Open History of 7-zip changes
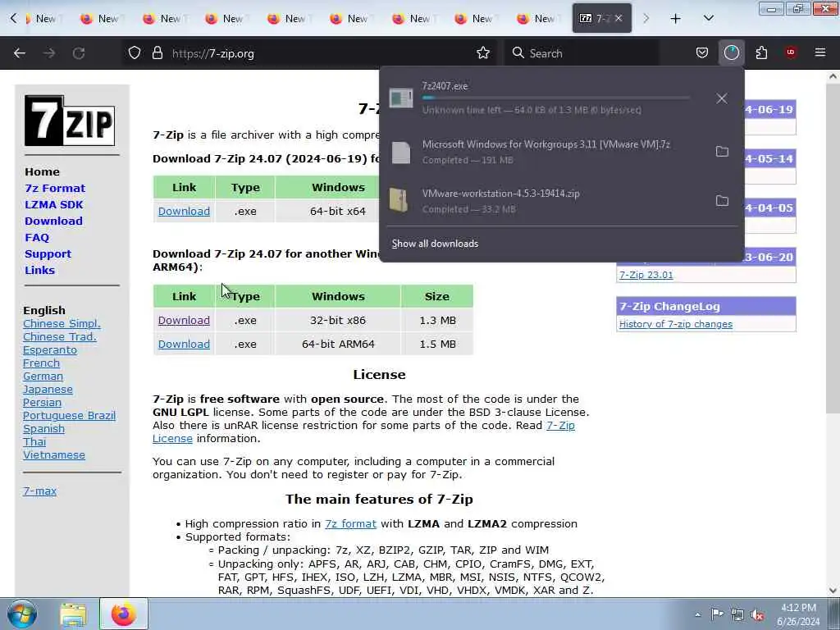 tap(676, 324)
